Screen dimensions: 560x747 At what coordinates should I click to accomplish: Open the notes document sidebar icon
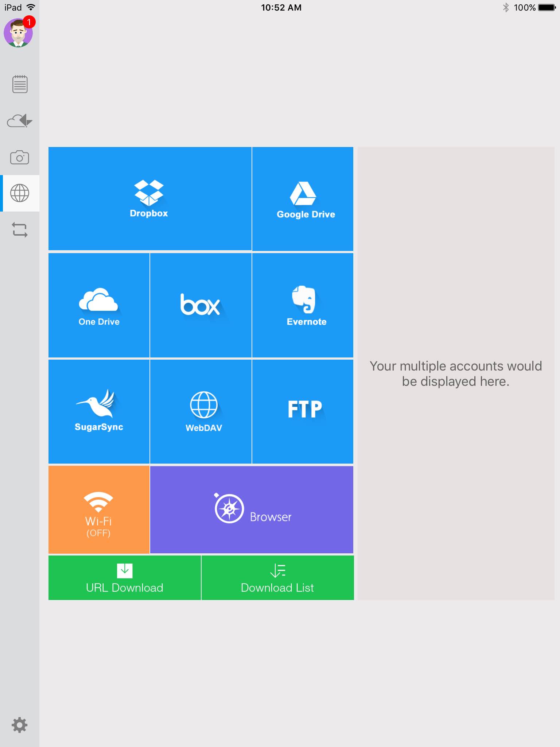click(x=20, y=84)
